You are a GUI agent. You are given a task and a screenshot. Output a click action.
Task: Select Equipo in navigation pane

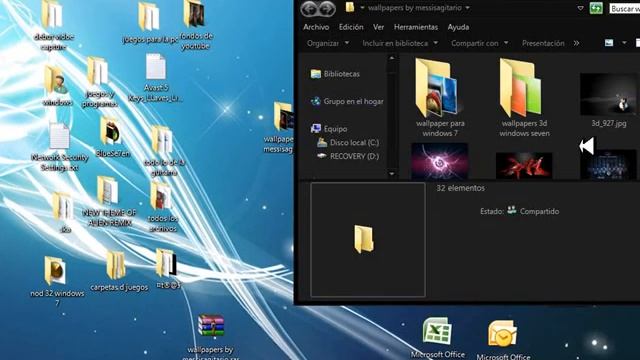(x=329, y=129)
